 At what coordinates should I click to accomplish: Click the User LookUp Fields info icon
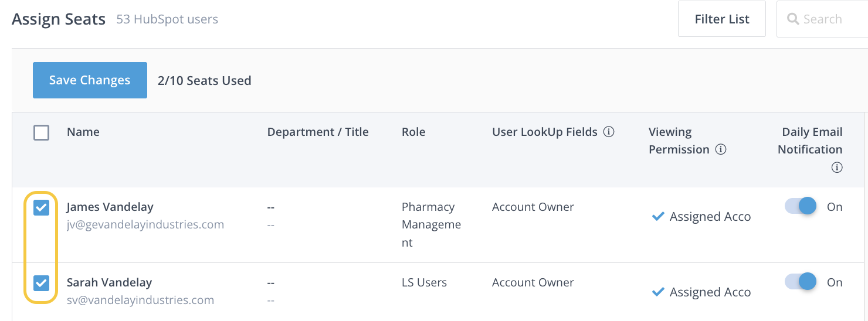point(609,132)
